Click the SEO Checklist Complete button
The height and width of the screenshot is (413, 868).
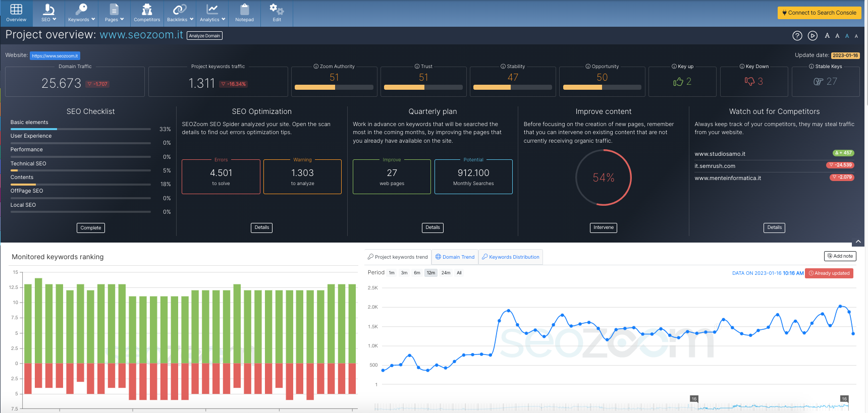[91, 228]
